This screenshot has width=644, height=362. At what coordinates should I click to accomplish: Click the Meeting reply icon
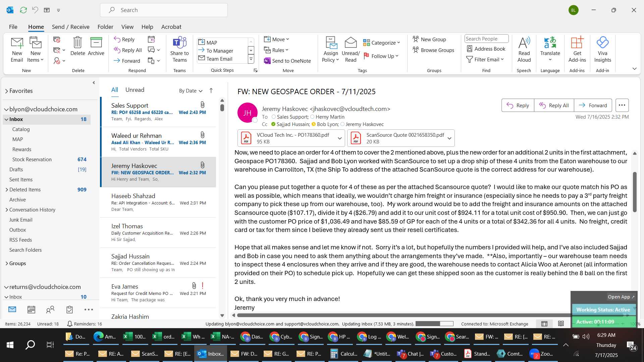point(151,39)
